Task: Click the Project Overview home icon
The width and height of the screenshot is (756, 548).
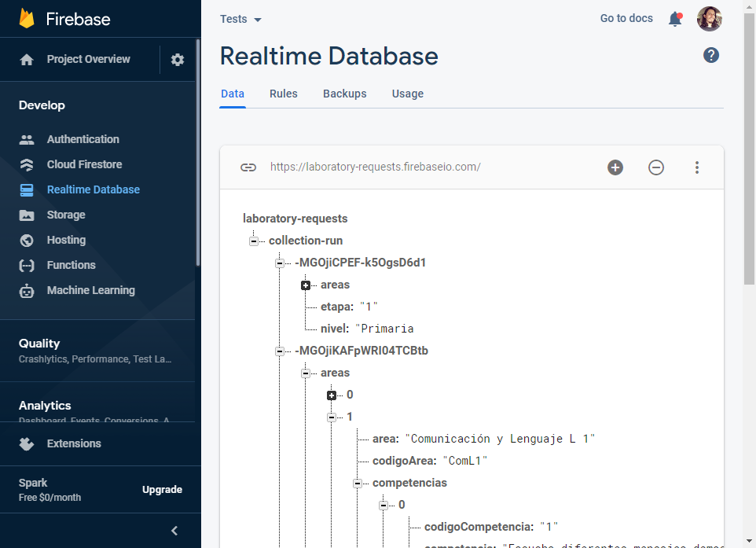Action: tap(27, 60)
